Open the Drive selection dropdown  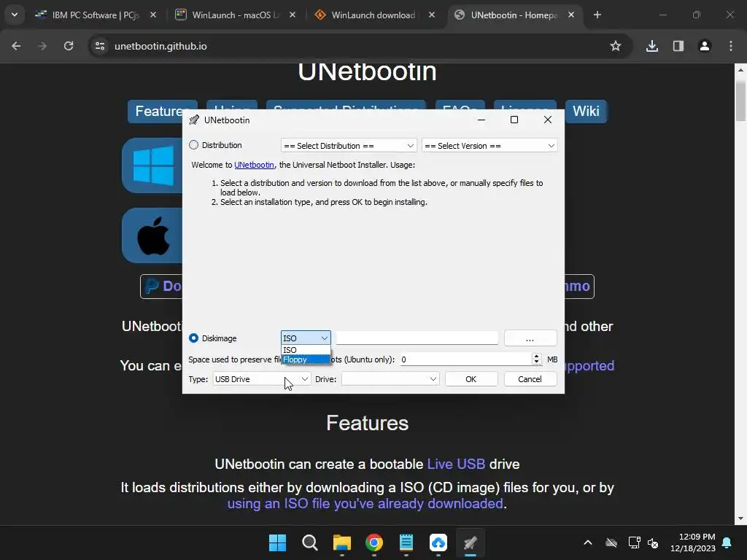pyautogui.click(x=390, y=379)
